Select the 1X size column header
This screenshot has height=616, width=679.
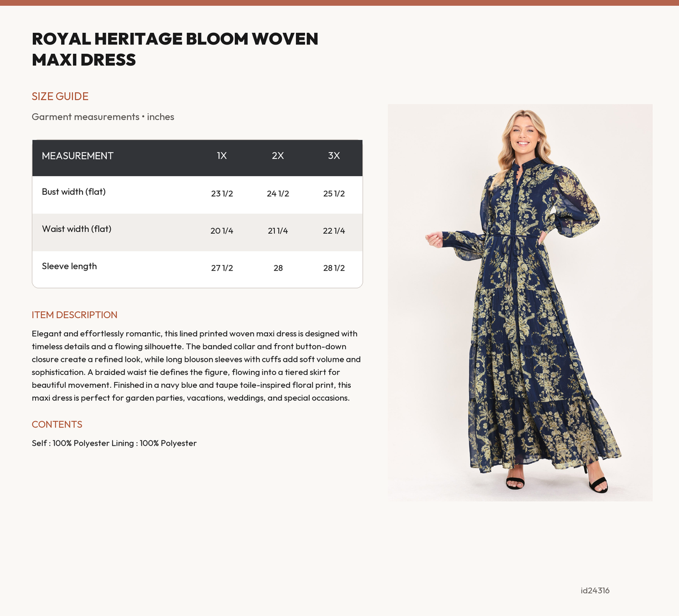point(222,156)
